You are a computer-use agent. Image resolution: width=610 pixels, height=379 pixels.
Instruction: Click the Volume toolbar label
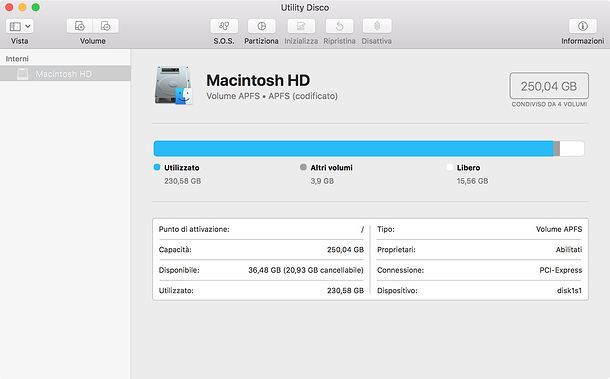coord(93,41)
